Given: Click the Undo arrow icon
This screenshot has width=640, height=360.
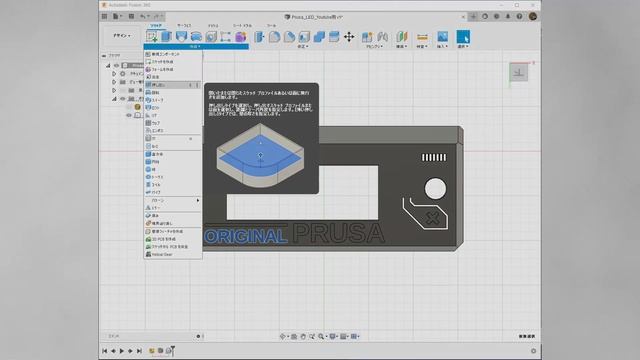Looking at the screenshot, I should [142, 16].
